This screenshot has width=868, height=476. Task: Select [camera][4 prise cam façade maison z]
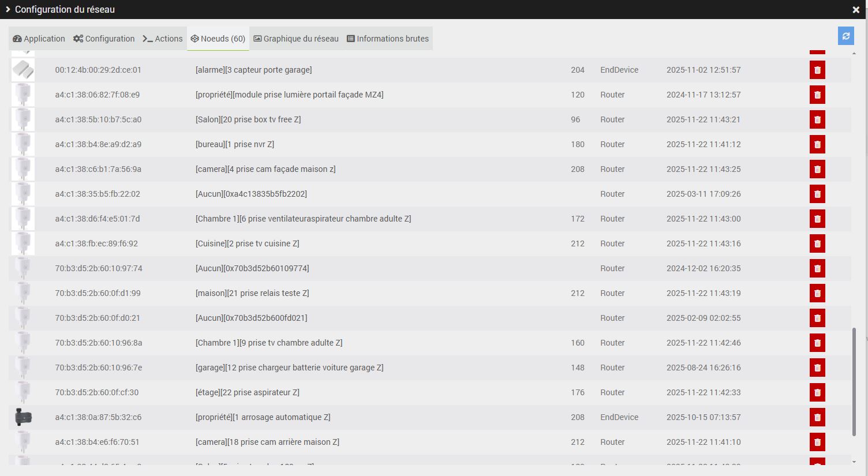tap(265, 169)
